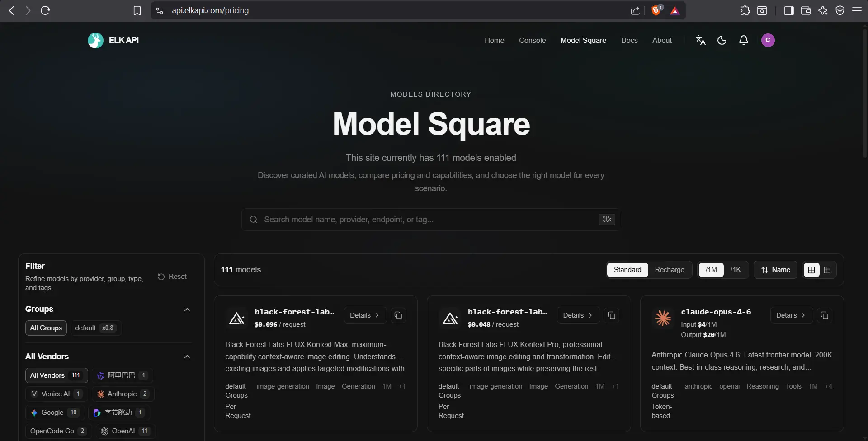Open notifications bell

[x=744, y=40]
